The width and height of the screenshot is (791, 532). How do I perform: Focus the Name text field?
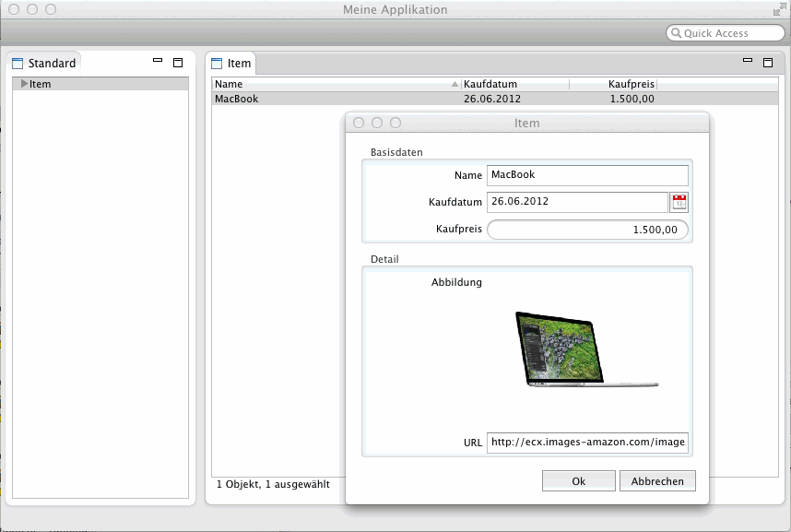pos(587,175)
